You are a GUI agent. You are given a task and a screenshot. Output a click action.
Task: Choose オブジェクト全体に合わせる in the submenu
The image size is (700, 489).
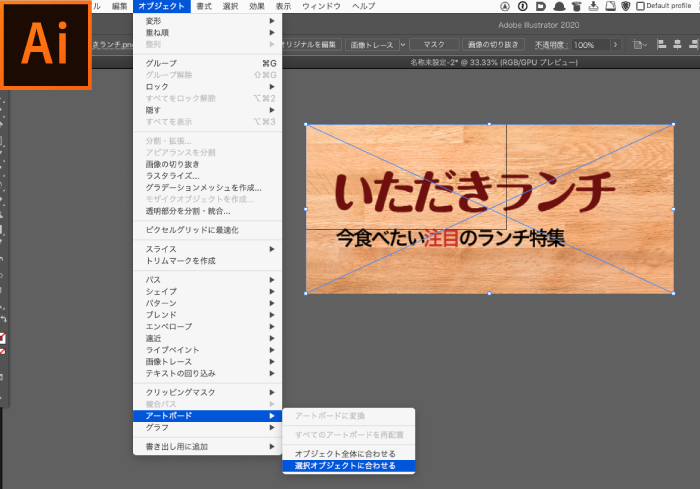pos(345,454)
